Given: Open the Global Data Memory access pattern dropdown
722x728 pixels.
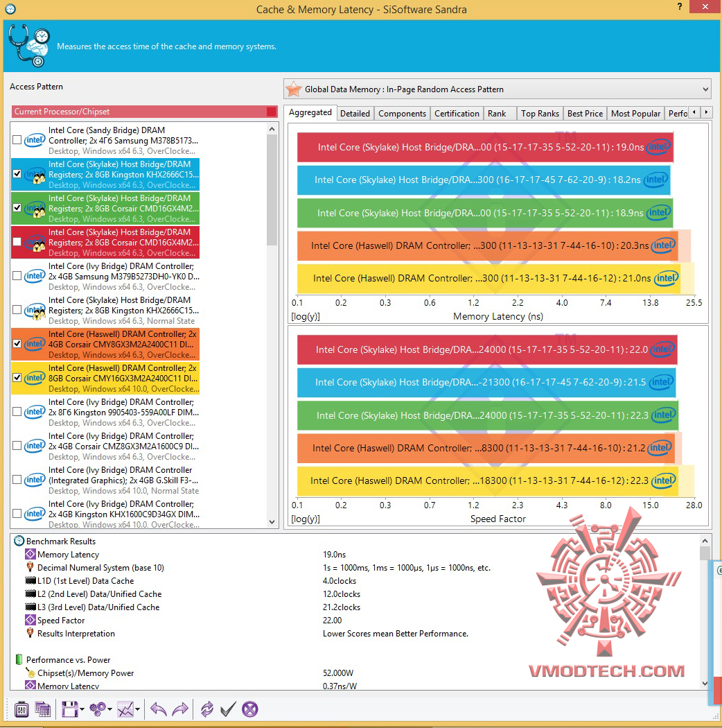Looking at the screenshot, I should [x=498, y=89].
